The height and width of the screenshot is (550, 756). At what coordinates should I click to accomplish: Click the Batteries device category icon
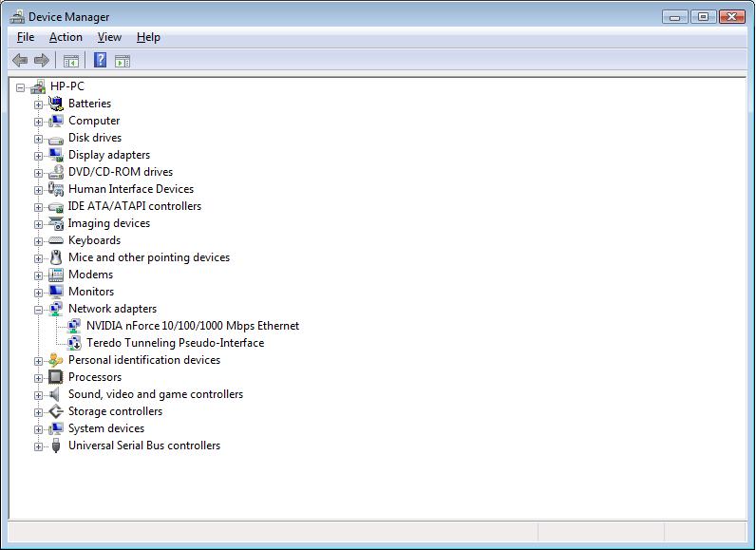56,104
